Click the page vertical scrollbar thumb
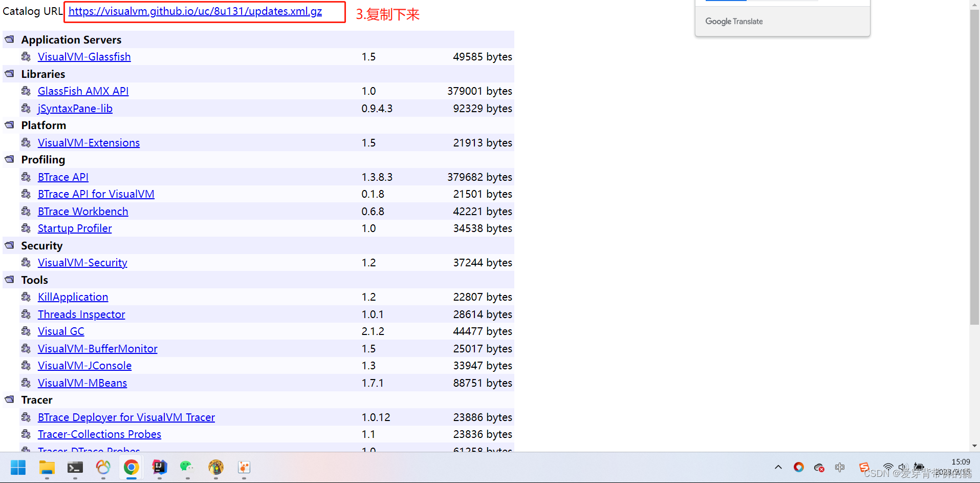Image resolution: width=980 pixels, height=483 pixels. pyautogui.click(x=974, y=166)
